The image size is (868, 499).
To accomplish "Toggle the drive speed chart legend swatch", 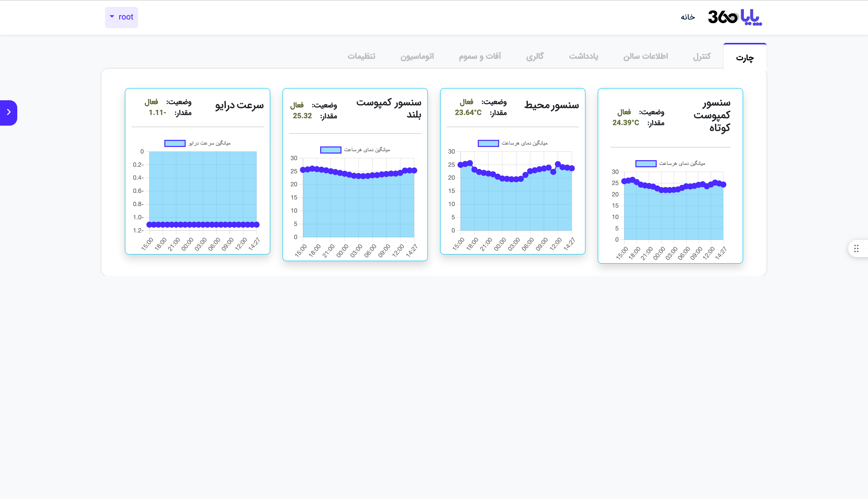I will point(175,143).
